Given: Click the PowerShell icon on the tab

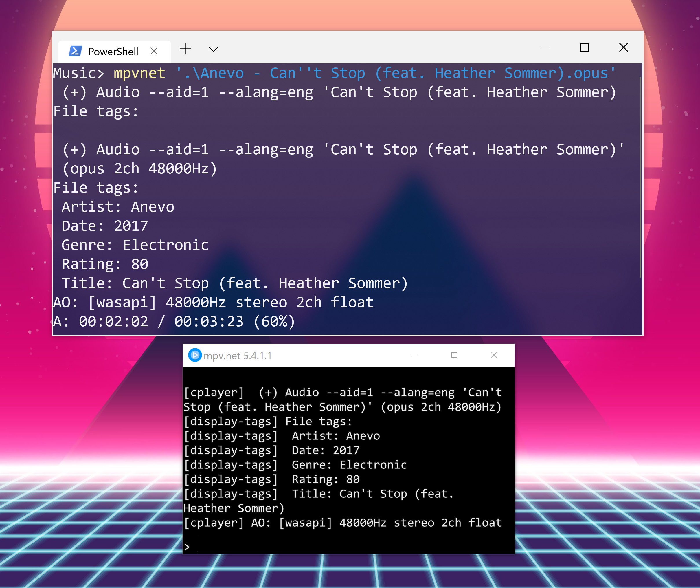Looking at the screenshot, I should pos(75,51).
